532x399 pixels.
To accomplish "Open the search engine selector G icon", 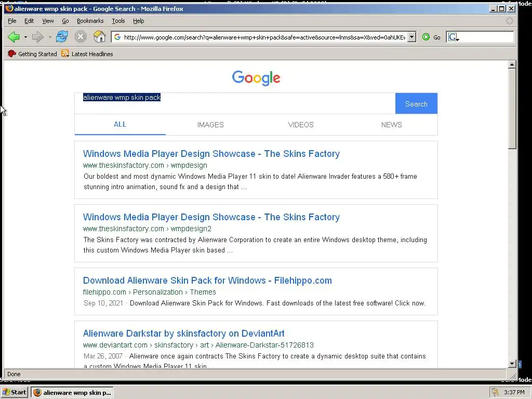I will (x=453, y=37).
